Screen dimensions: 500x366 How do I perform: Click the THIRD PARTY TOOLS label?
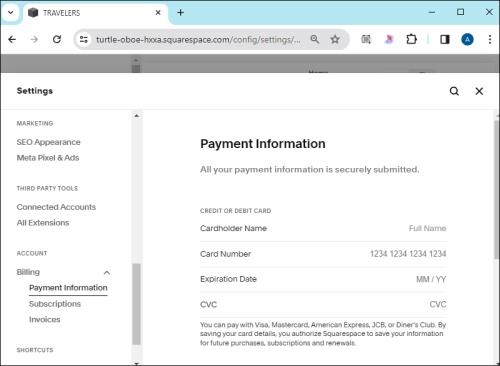click(x=47, y=188)
